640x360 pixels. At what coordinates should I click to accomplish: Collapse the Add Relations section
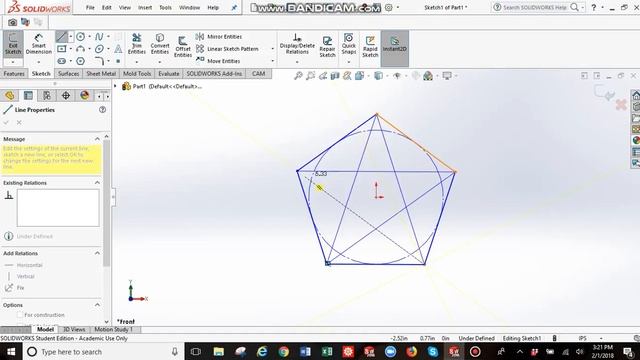pos(97,253)
